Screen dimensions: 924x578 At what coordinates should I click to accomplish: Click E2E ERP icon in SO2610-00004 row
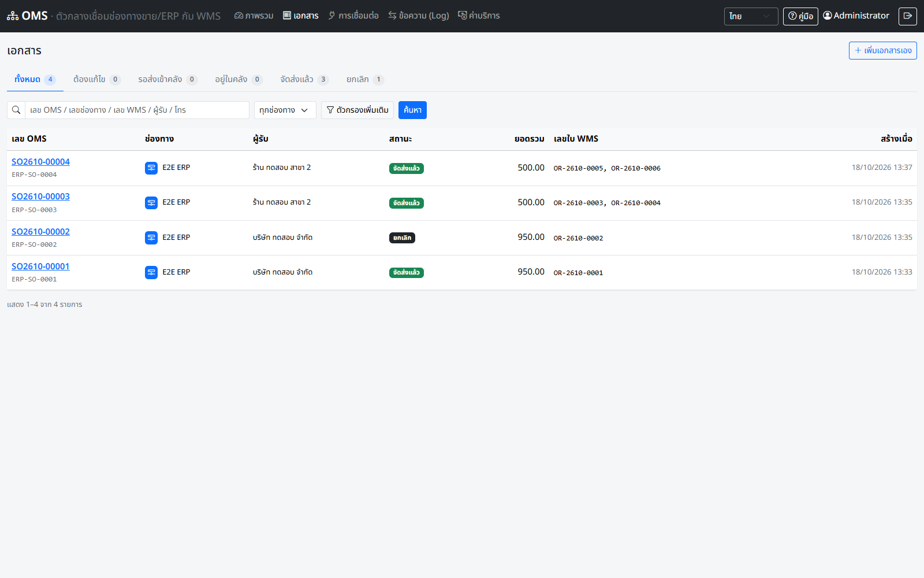[151, 168]
